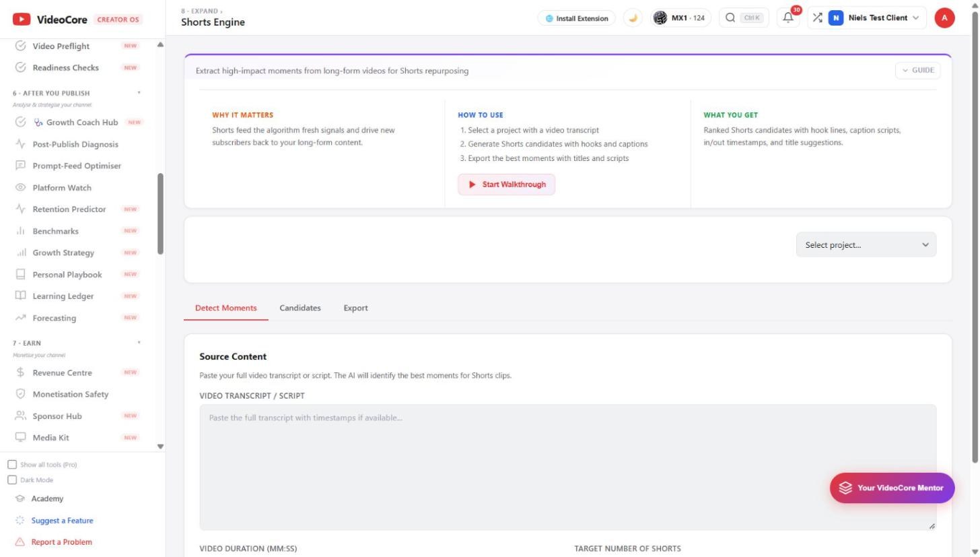Click the Benchmarks bar chart icon
Viewport: 980px width, 557px height.
[x=20, y=231]
